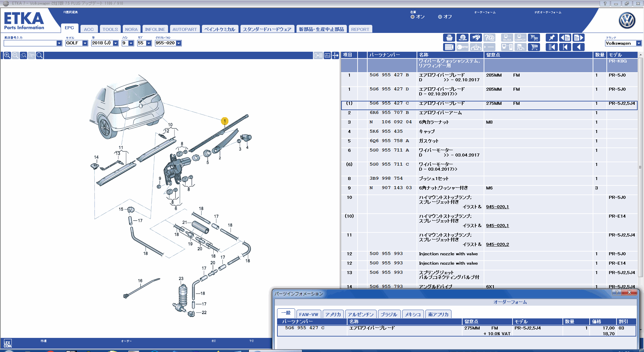The width and height of the screenshot is (644, 352).
Task: Jump to first with double-bar arrow icon
Action: [551, 47]
